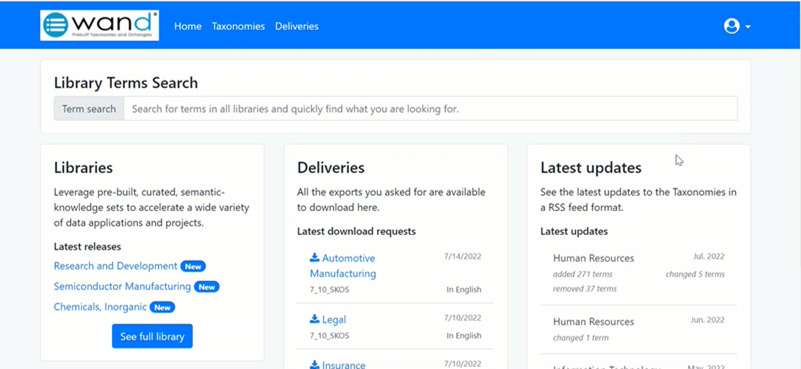Click 'In English' in the Automotive Manufacturing row

coord(464,290)
